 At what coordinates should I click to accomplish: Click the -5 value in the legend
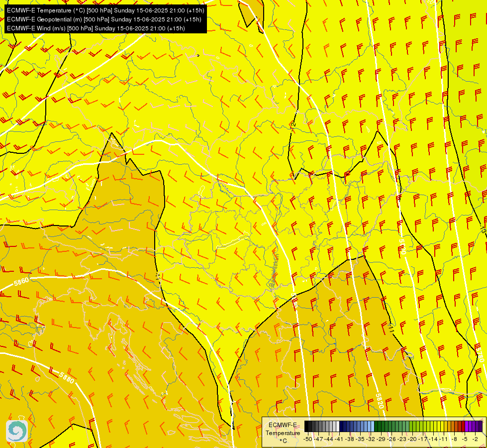click(x=464, y=439)
